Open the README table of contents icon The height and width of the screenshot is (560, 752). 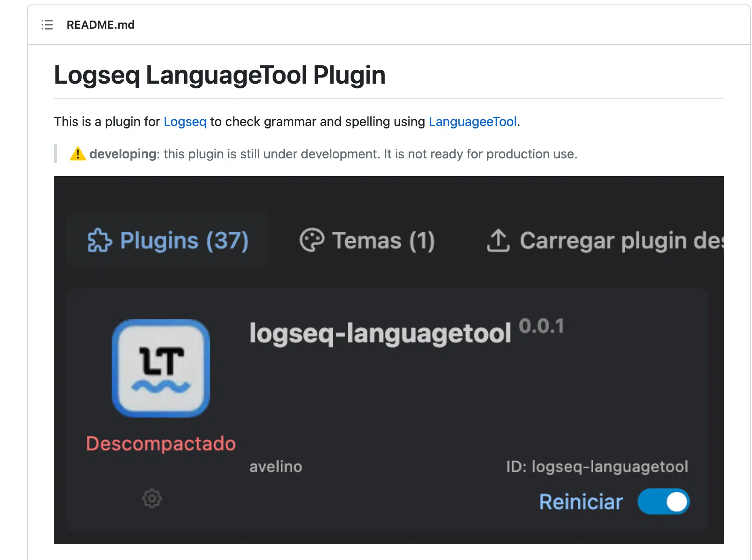pyautogui.click(x=47, y=25)
